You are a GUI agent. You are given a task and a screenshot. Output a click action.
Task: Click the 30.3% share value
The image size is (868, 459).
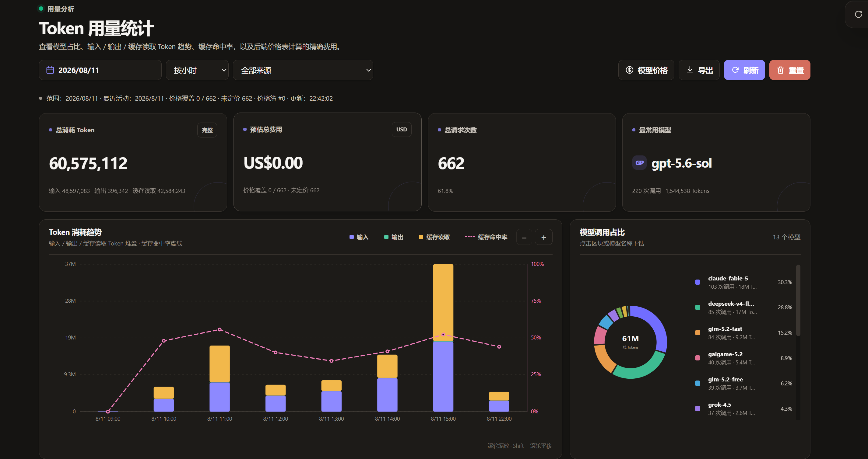[785, 282]
